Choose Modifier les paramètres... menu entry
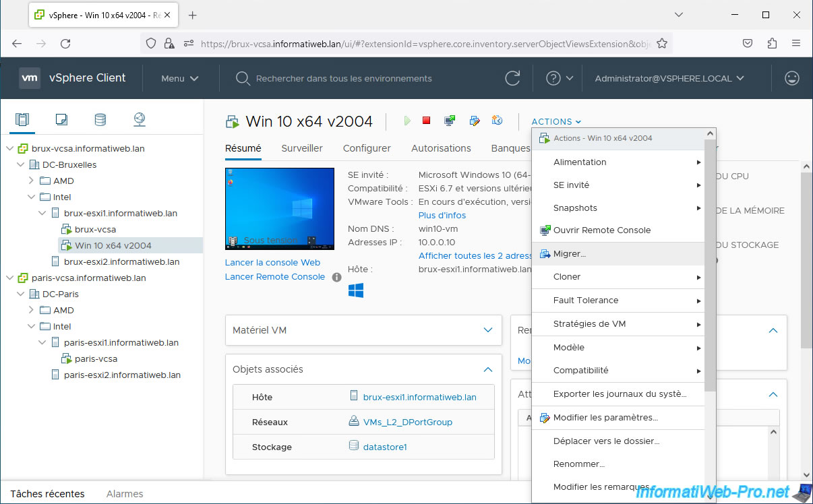 click(619, 417)
